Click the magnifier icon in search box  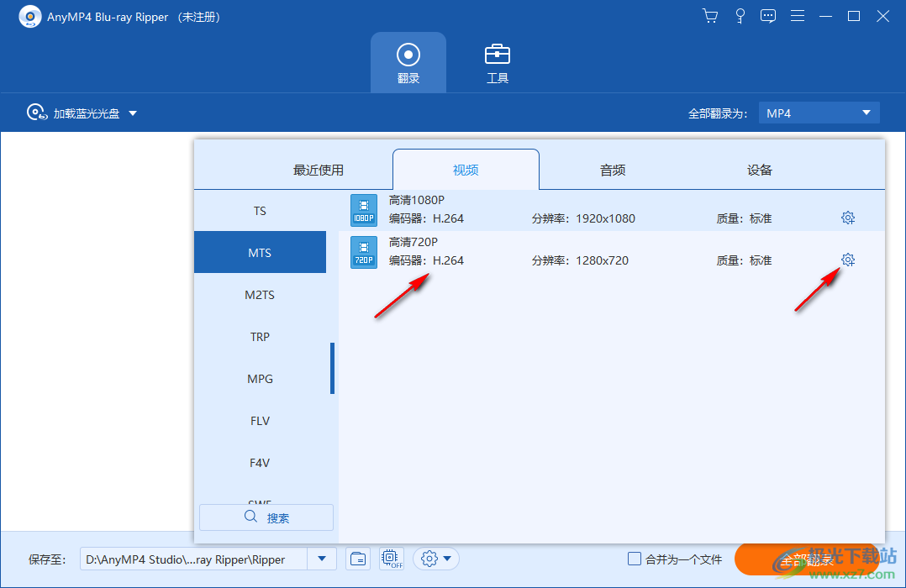coord(250,517)
